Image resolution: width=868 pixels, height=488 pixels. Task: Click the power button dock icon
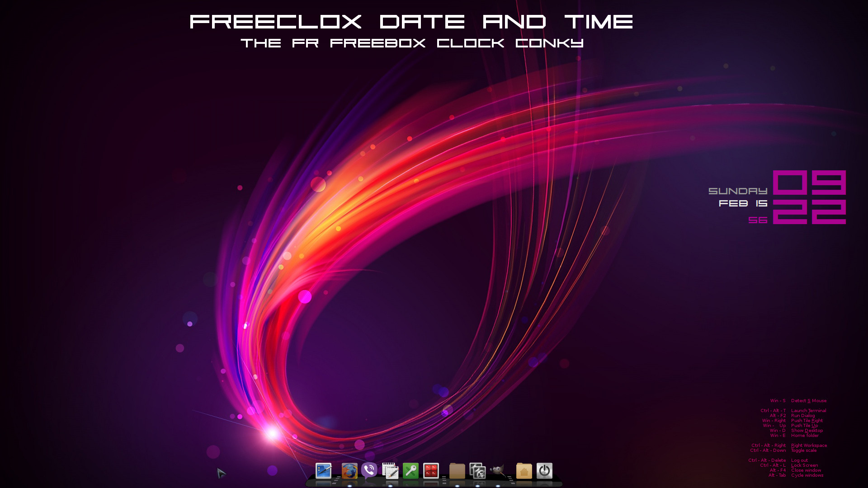544,471
